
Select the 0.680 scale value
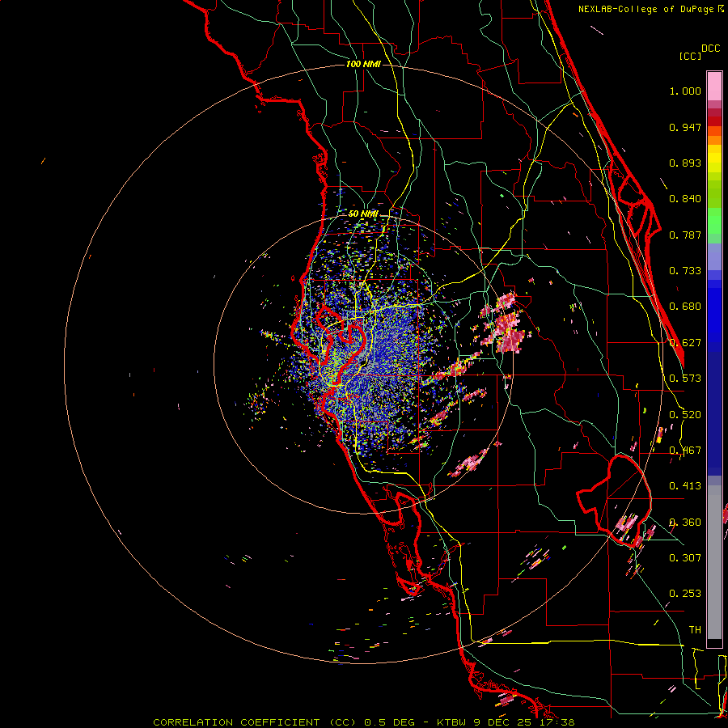point(685,307)
